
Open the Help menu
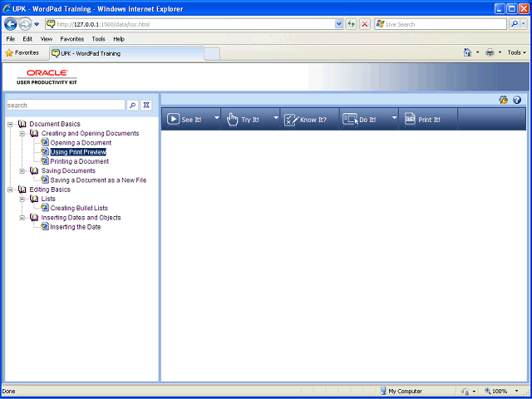click(x=119, y=39)
